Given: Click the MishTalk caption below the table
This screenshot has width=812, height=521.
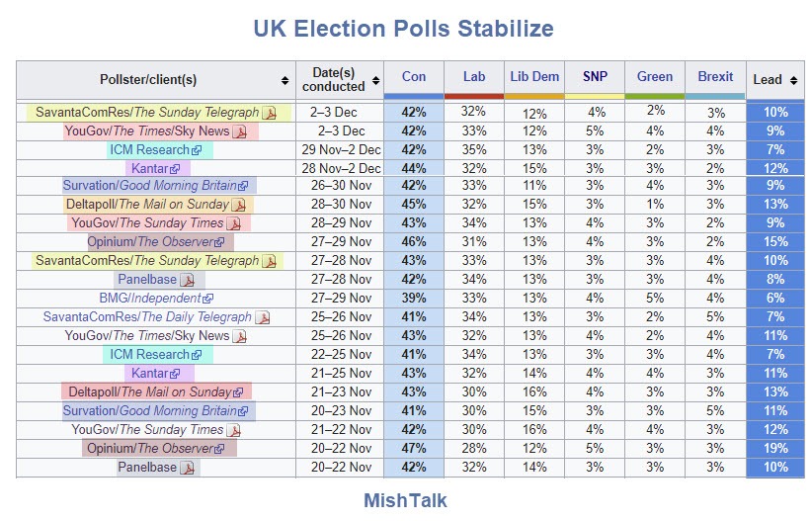Looking at the screenshot, I should (x=405, y=500).
